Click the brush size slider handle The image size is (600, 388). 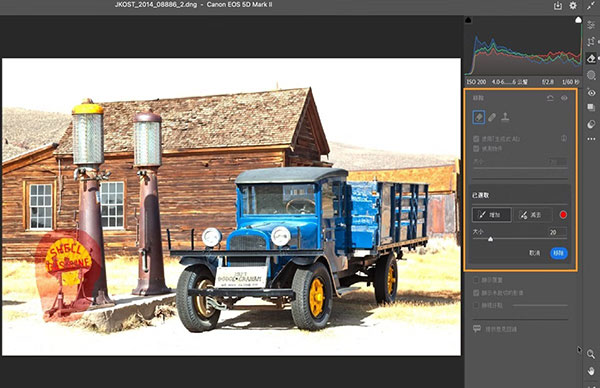490,239
